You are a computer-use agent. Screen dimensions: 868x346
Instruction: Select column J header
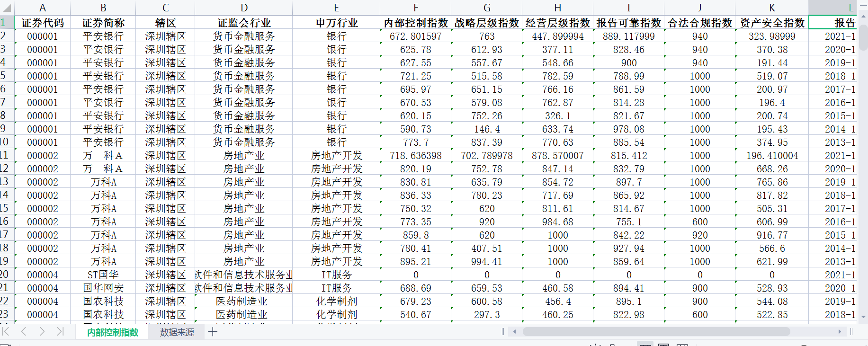700,8
